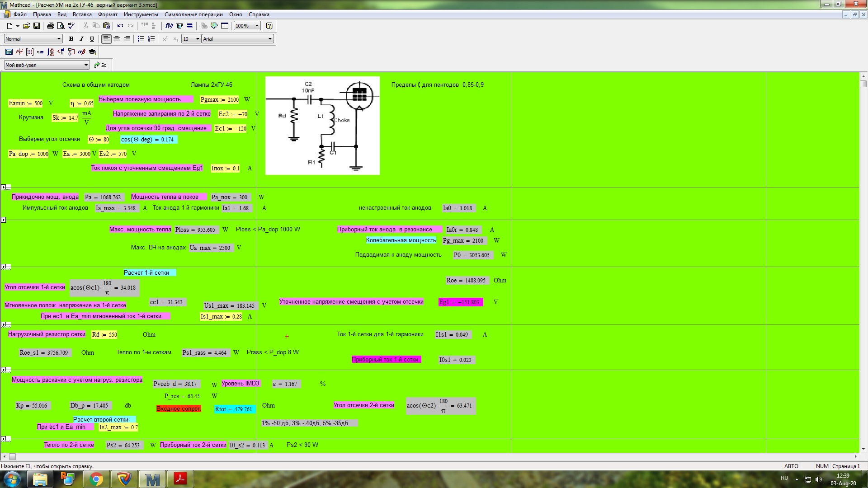This screenshot has width=868, height=488.
Task: Open the Символьные операции menu
Action: [193, 14]
